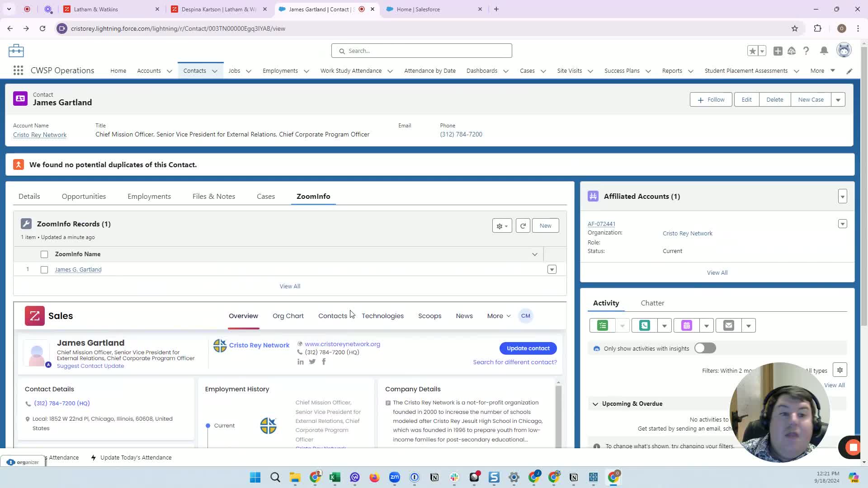This screenshot has height=488, width=868.
Task: Click the New Event calendar icon
Action: (686, 325)
